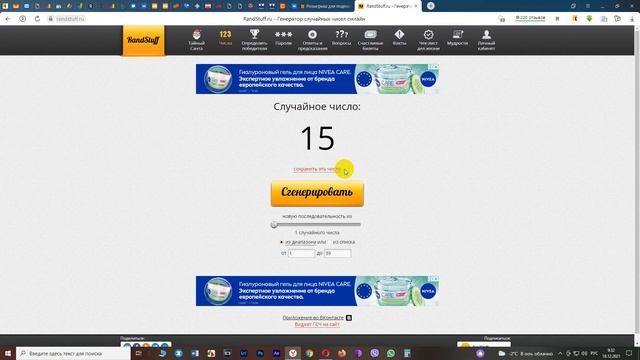Open Определить победителя trophy icon
The height and width of the screenshot is (360, 640).
click(254, 40)
